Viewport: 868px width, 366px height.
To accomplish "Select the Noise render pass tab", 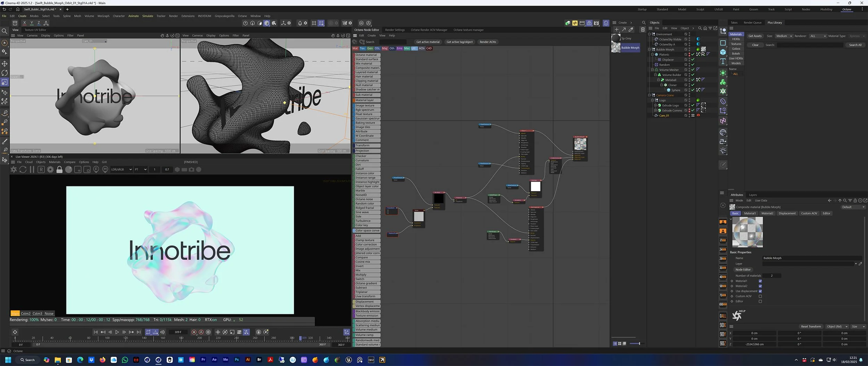I will click(x=49, y=313).
